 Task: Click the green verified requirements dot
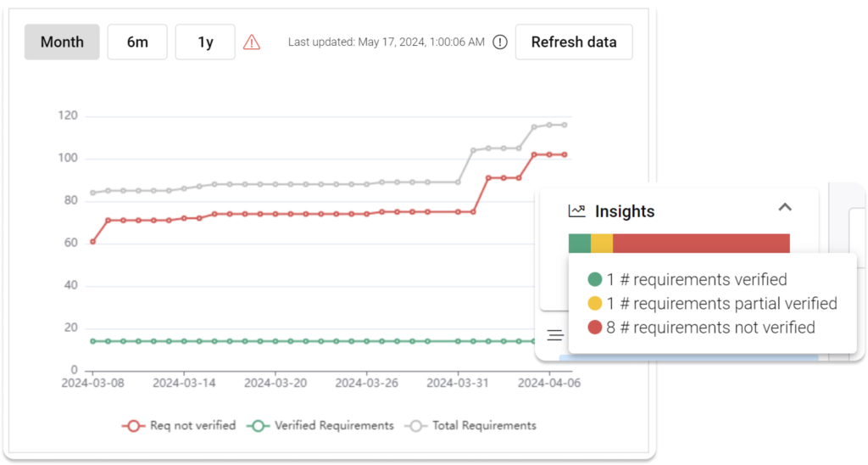(x=595, y=280)
